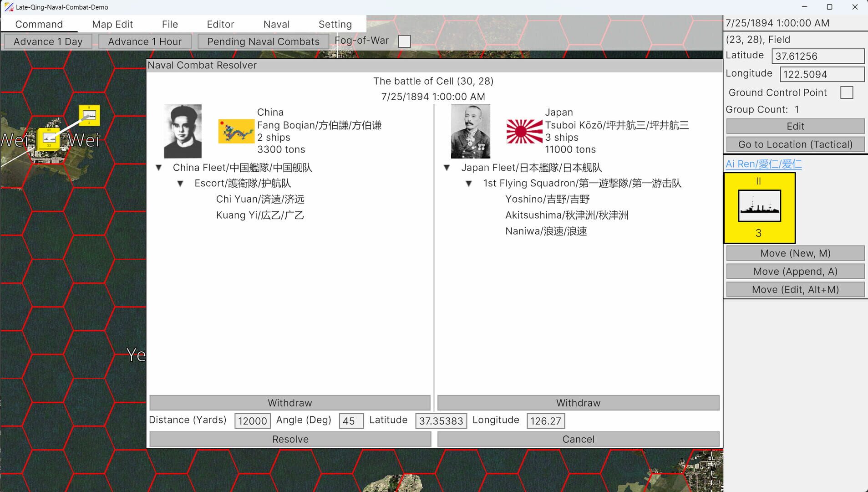Collapse the 1st Flying Squadron list
Screen dimensions: 868x492
(x=469, y=183)
